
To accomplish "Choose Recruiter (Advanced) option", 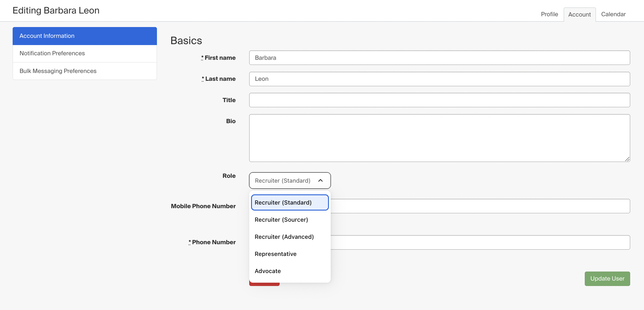I will (290, 237).
